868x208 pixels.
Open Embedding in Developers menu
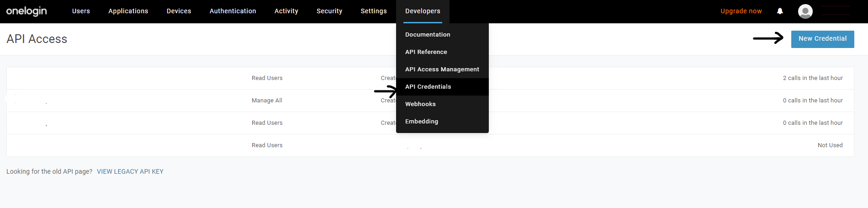pyautogui.click(x=421, y=122)
